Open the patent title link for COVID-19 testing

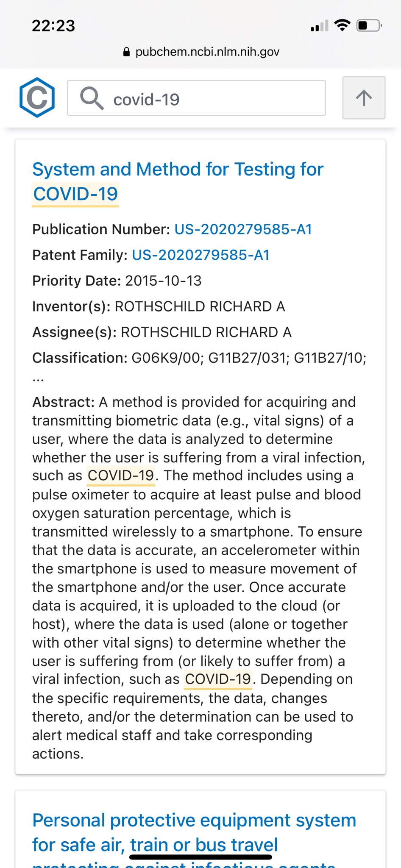pyautogui.click(x=178, y=169)
